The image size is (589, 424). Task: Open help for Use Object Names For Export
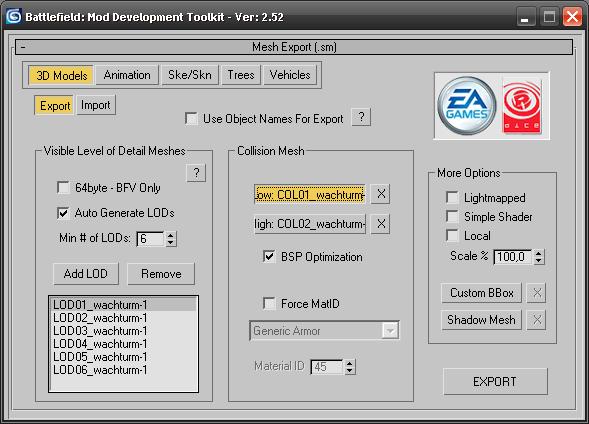coord(361,117)
